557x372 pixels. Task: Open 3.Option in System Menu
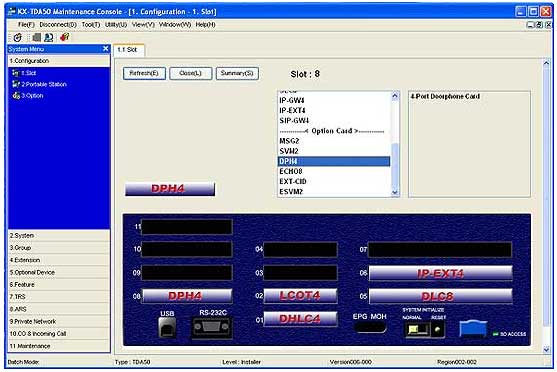click(x=32, y=96)
